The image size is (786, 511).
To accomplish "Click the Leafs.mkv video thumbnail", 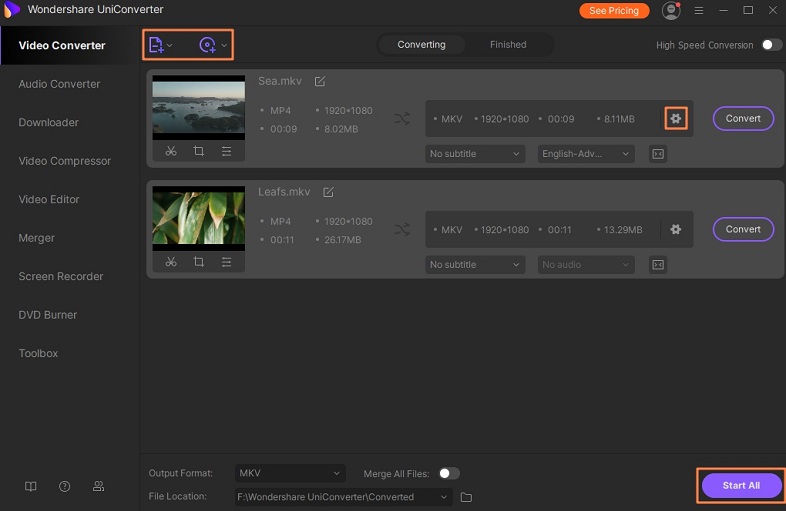I will tap(198, 217).
